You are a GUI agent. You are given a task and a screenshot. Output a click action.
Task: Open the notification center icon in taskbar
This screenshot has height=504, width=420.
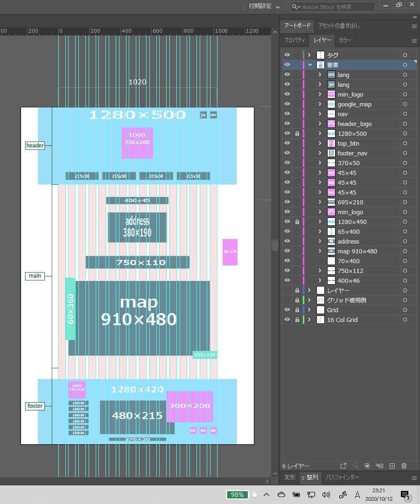point(406,496)
